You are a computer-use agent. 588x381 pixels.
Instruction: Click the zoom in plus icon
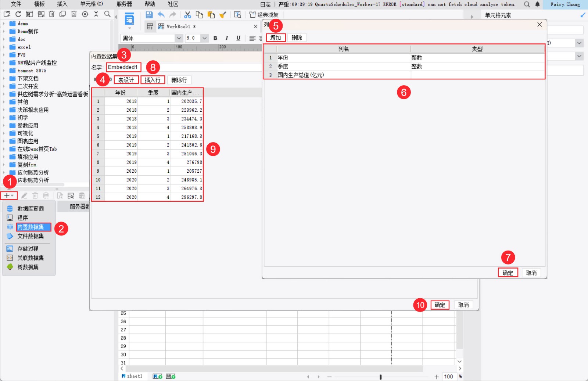coord(436,377)
